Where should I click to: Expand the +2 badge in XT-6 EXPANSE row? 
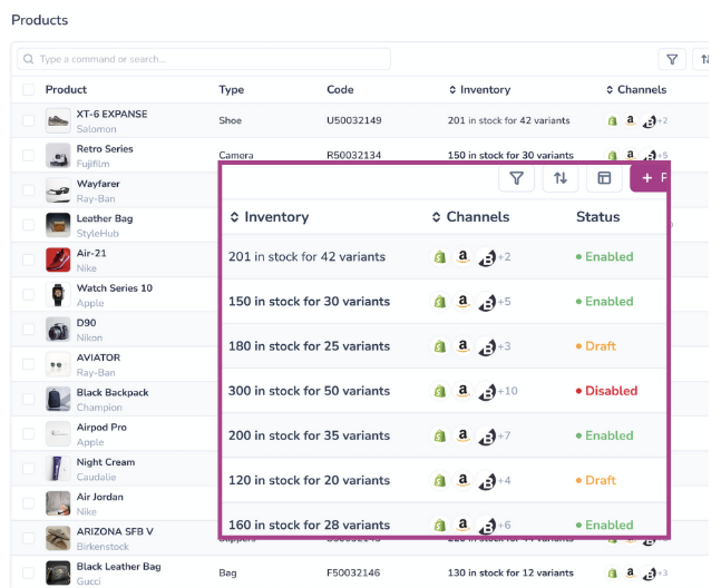tap(662, 121)
